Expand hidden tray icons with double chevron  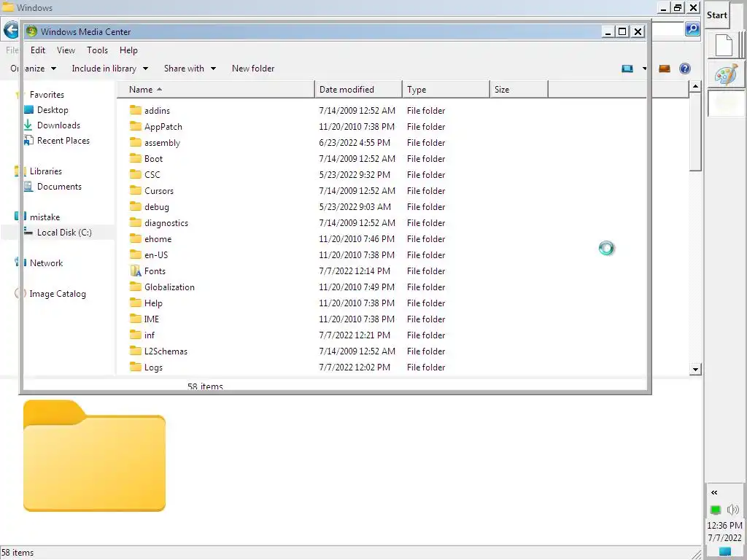click(x=714, y=492)
